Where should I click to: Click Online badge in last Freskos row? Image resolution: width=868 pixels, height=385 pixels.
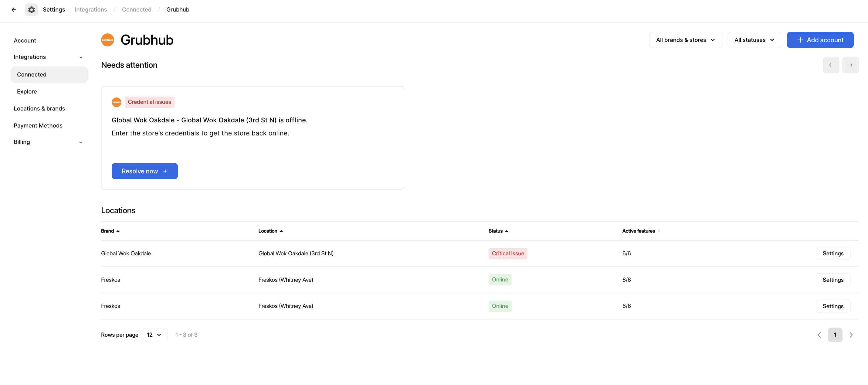click(x=500, y=306)
